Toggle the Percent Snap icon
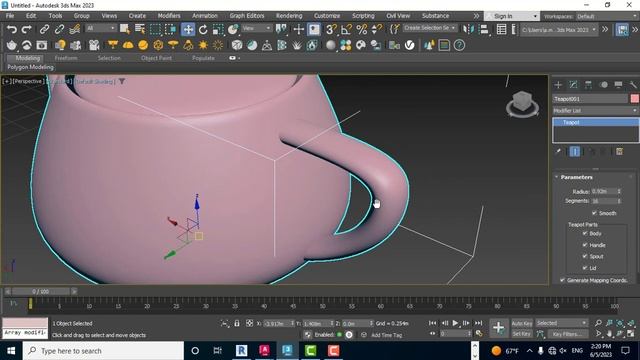The width and height of the screenshot is (640, 360). [x=362, y=29]
